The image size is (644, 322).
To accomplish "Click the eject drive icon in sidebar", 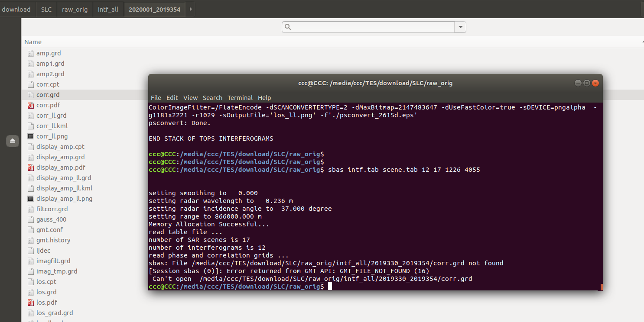I will pyautogui.click(x=13, y=141).
